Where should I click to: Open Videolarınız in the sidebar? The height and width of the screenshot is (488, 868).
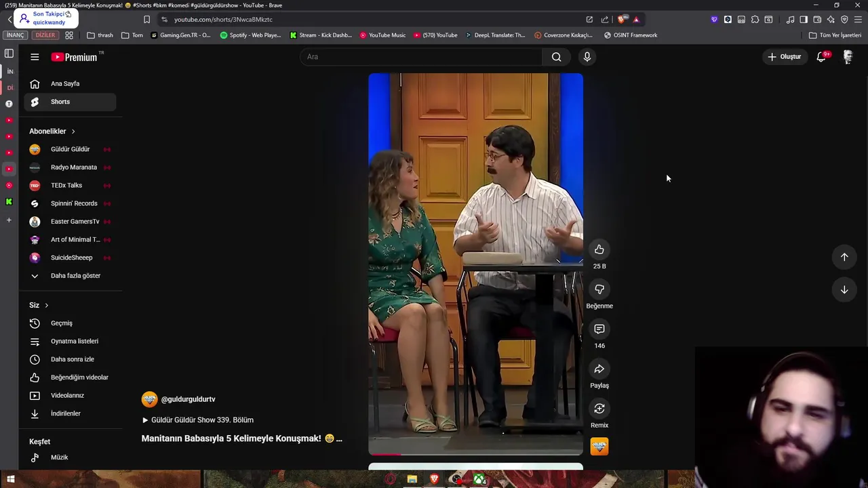[70, 396]
